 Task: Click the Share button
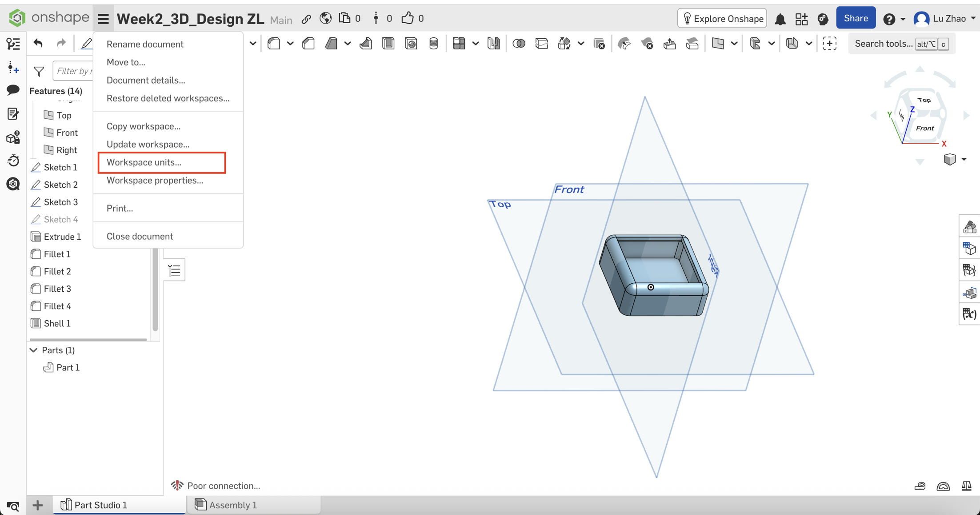(856, 18)
